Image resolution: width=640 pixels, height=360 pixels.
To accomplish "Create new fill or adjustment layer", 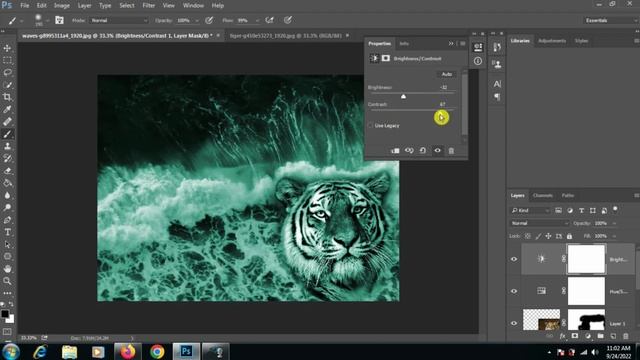I will [x=588, y=336].
